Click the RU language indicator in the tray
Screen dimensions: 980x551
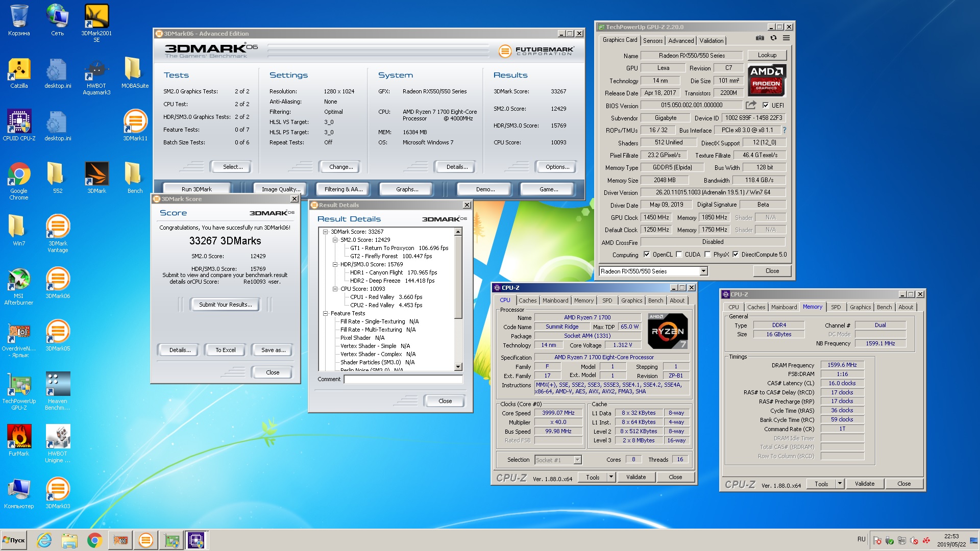pyautogui.click(x=862, y=539)
